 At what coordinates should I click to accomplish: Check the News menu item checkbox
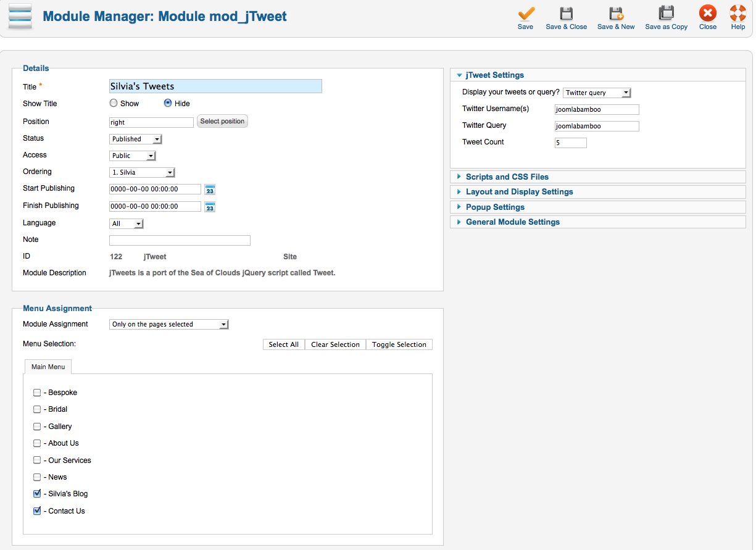(x=37, y=477)
